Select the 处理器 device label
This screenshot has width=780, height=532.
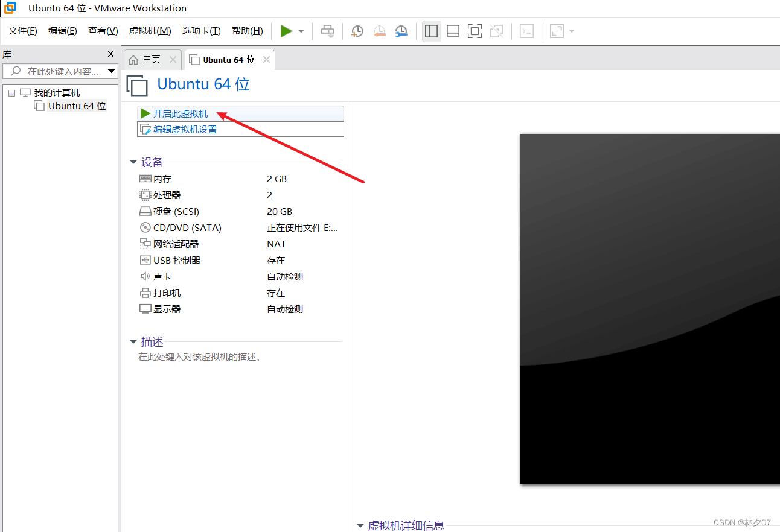pos(167,195)
